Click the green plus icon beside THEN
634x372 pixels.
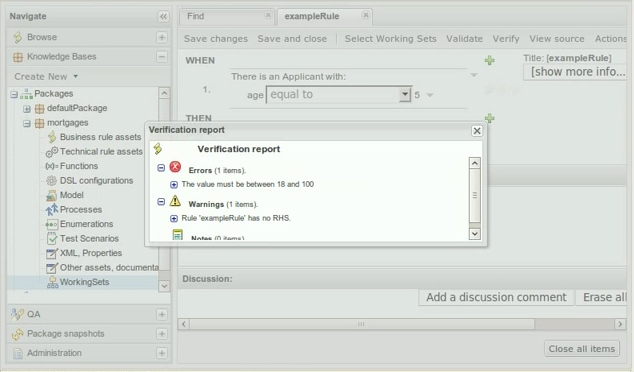(x=490, y=118)
